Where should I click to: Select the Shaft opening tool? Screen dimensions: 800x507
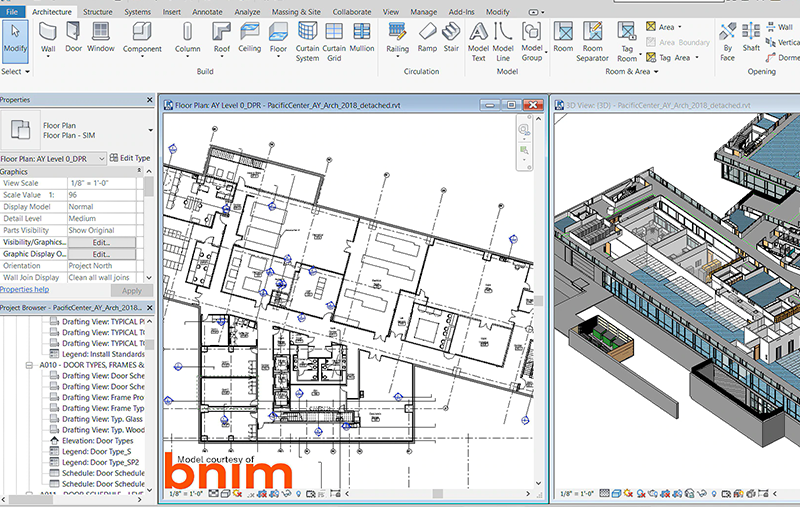coord(751,38)
